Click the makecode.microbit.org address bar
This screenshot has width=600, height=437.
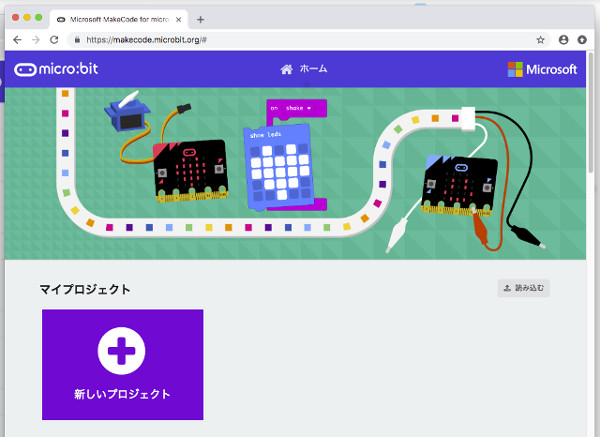[300, 39]
